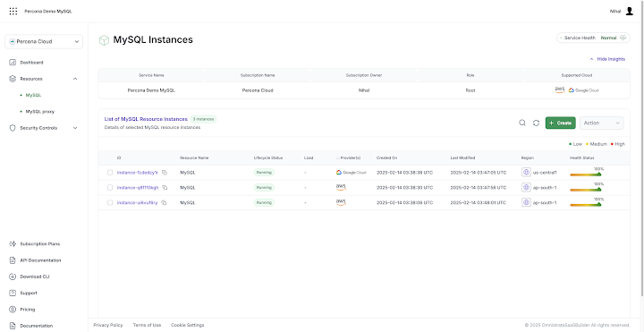Viewport: 644px width, 332px height.
Task: Click the Resources layers icon
Action: 13,79
